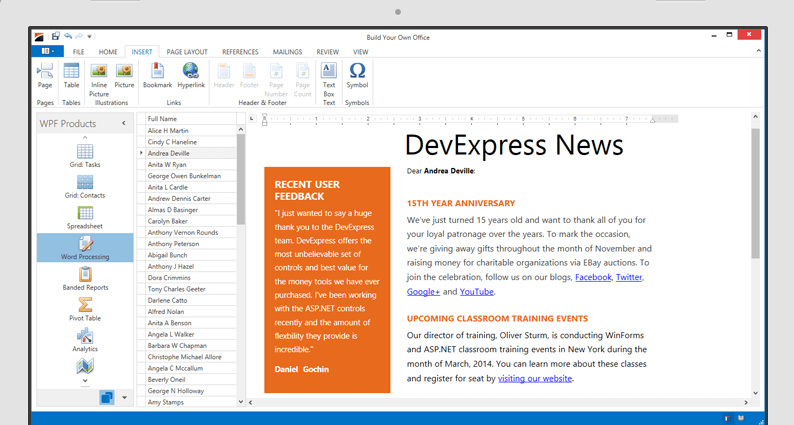Click the right indent marker on ruler

[652, 121]
